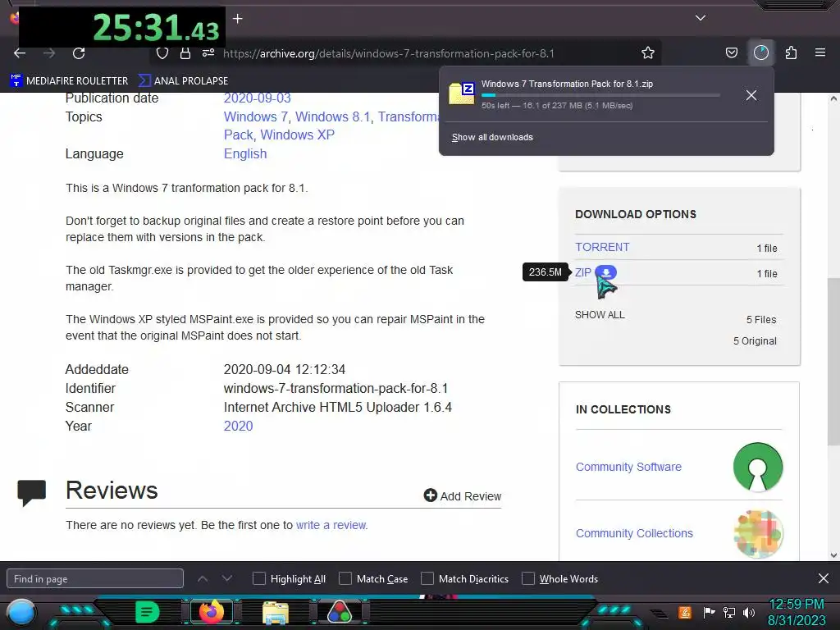Click the 5 Original files text

(x=755, y=341)
